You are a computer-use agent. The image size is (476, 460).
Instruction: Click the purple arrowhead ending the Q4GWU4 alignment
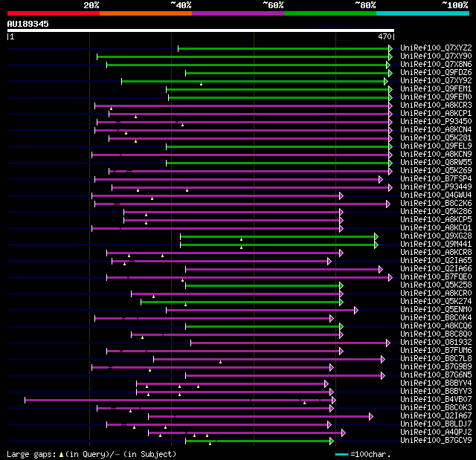click(341, 196)
